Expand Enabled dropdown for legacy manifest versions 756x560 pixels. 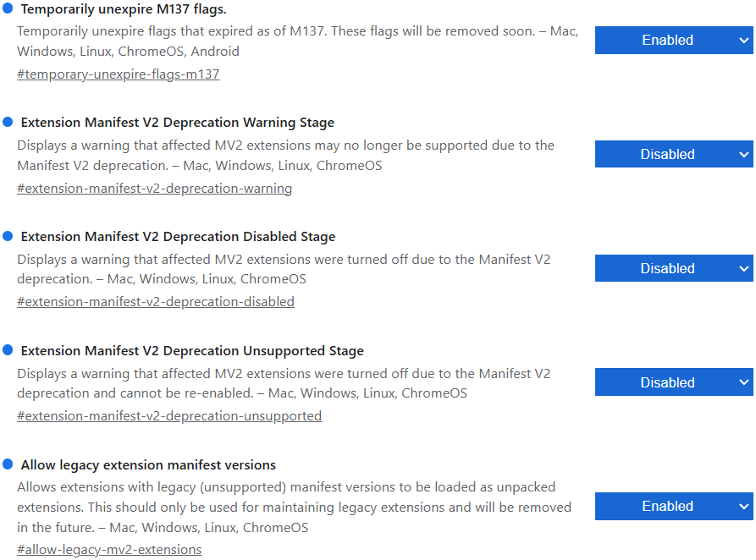(674, 506)
